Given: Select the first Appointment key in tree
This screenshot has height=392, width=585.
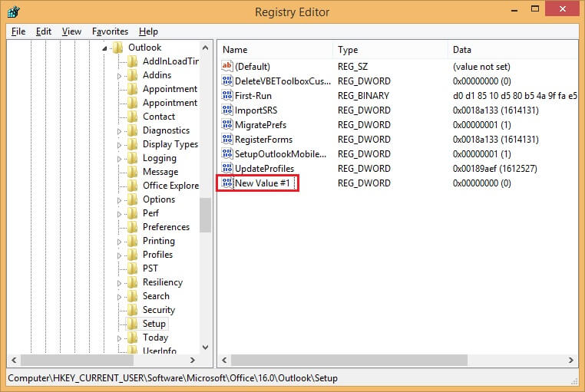Looking at the screenshot, I should 170,89.
